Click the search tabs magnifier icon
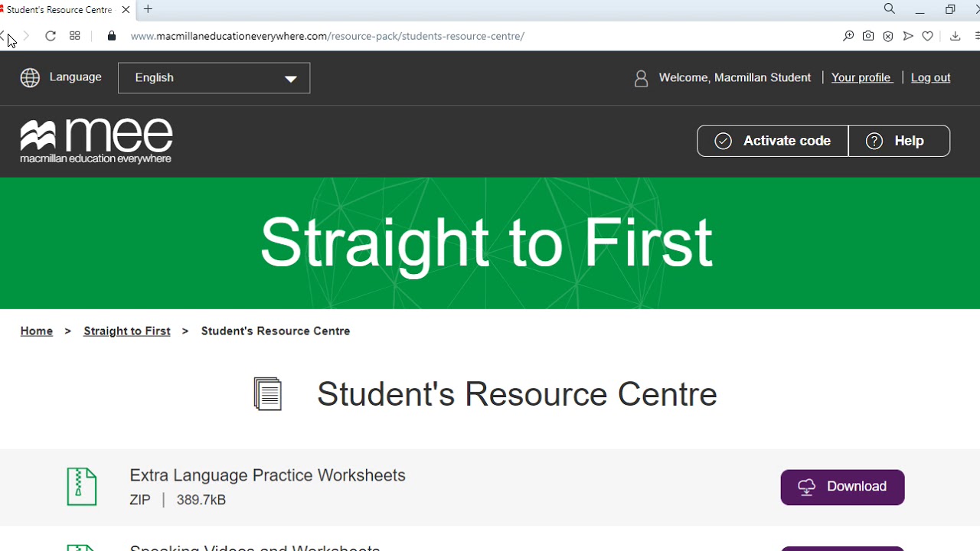Image resolution: width=980 pixels, height=551 pixels. click(889, 9)
